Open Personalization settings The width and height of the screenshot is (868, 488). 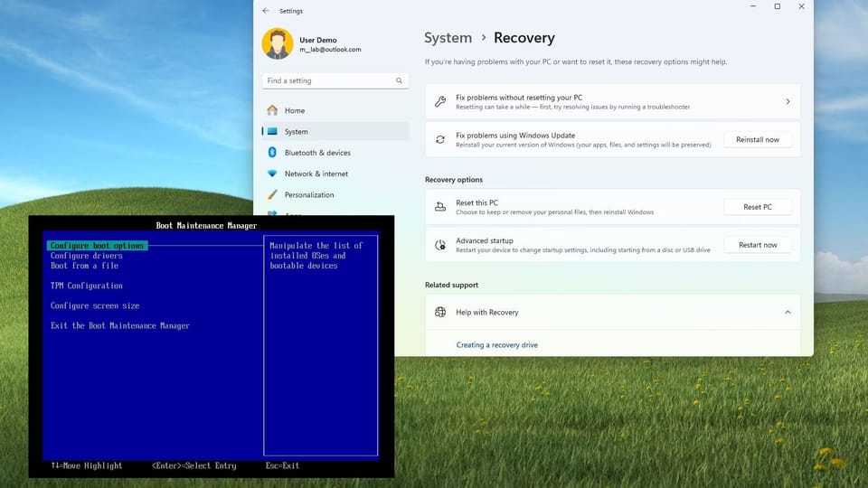click(x=335, y=195)
